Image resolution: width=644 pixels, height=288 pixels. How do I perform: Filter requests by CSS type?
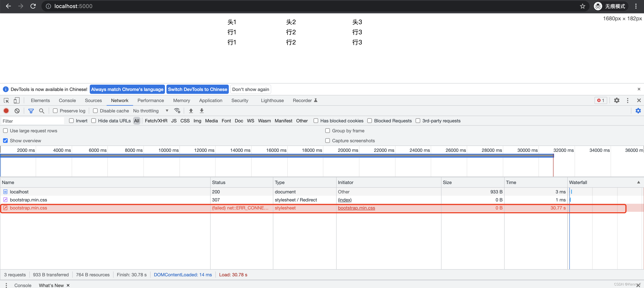[185, 121]
